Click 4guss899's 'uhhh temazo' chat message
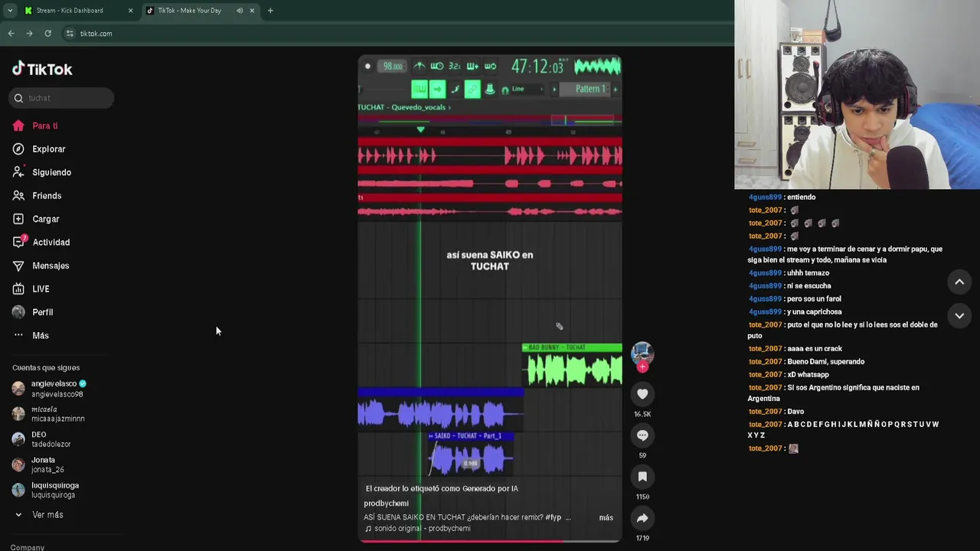The height and width of the screenshot is (551, 980). 789,272
